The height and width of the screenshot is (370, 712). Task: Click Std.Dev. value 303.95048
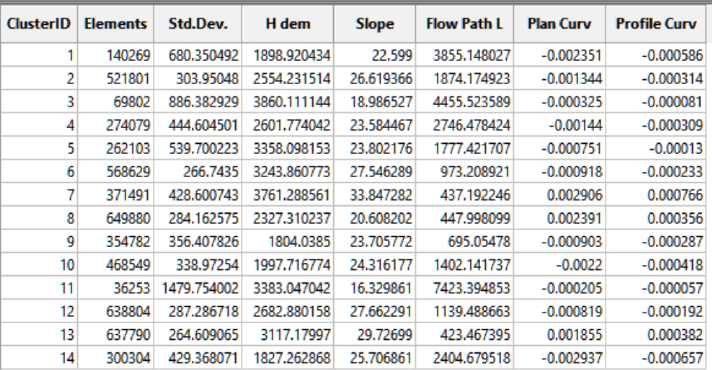[x=198, y=79]
